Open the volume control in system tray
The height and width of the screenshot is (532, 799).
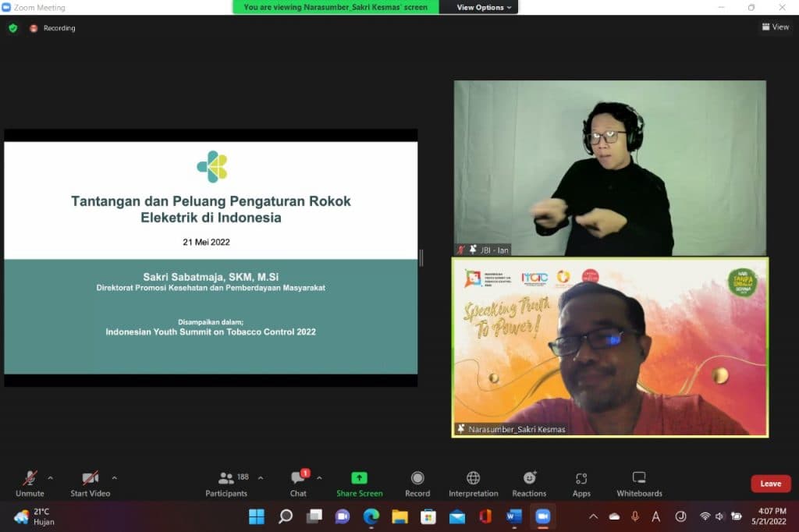pos(719,516)
